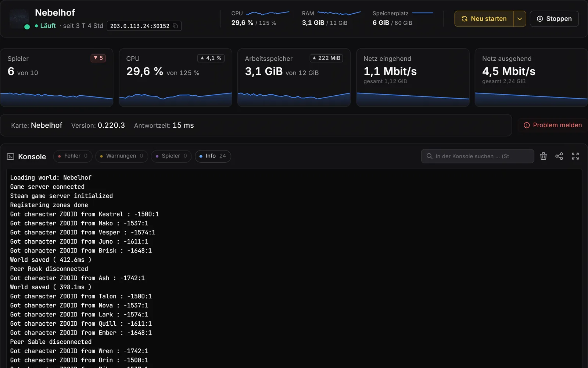Select log line 'Steam game server initialized'
Viewport: 588px width, 368px height.
coord(61,196)
